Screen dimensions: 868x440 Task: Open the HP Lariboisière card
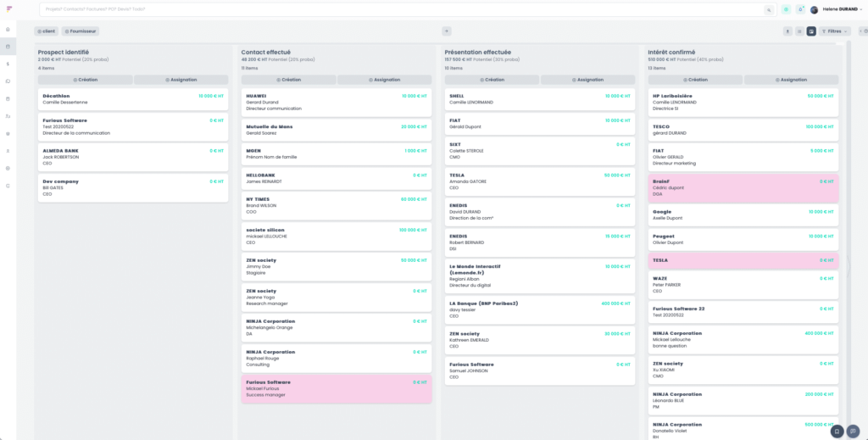tap(743, 103)
